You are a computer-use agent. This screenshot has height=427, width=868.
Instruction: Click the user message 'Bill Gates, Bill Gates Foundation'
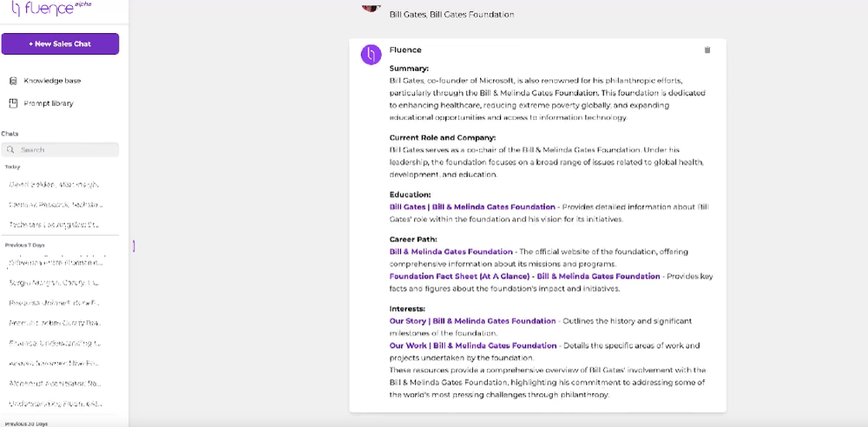click(451, 15)
